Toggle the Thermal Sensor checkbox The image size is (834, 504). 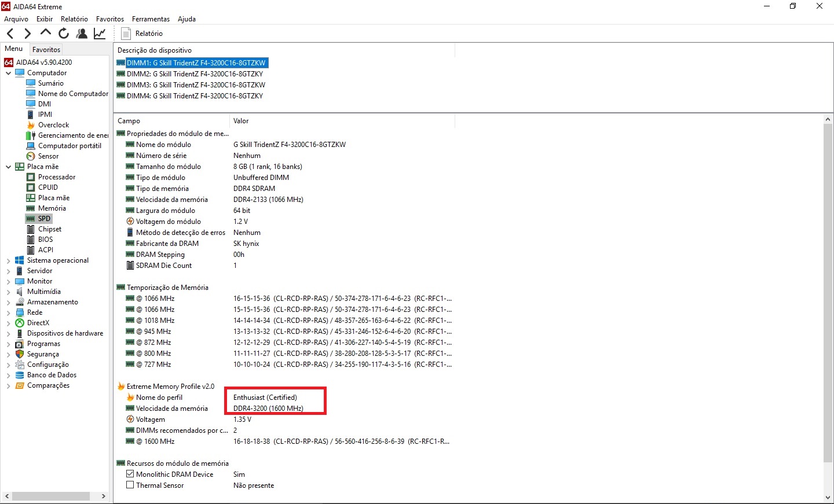[130, 485]
